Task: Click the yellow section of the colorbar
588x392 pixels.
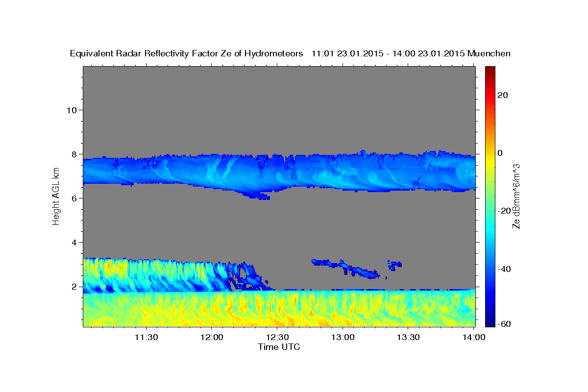Action: [x=490, y=162]
